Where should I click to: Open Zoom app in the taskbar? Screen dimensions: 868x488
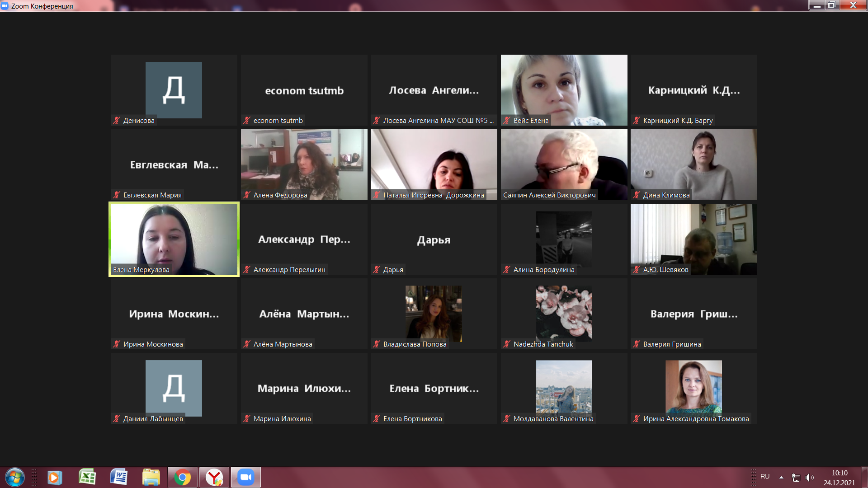tap(246, 477)
